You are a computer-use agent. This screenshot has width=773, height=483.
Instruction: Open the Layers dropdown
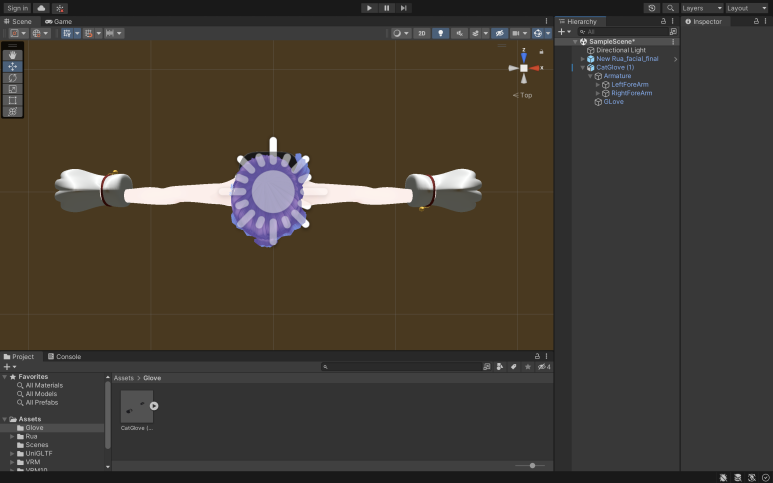pos(702,8)
